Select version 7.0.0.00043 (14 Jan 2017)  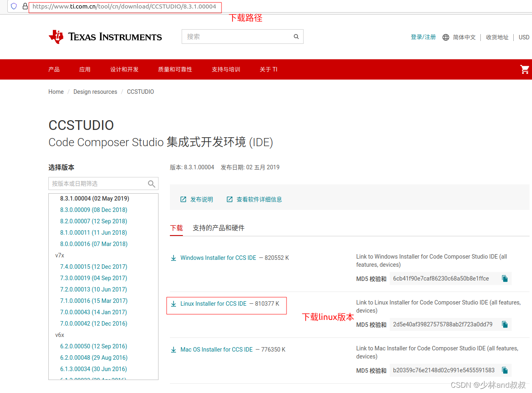point(93,312)
